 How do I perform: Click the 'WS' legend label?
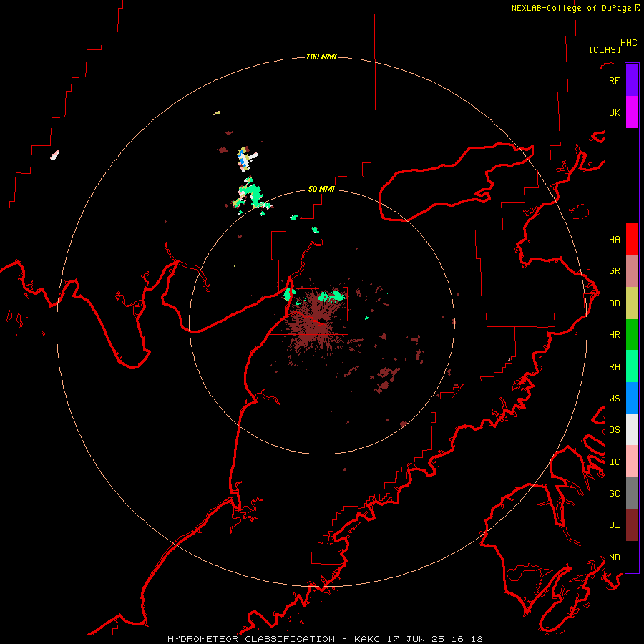[614, 399]
